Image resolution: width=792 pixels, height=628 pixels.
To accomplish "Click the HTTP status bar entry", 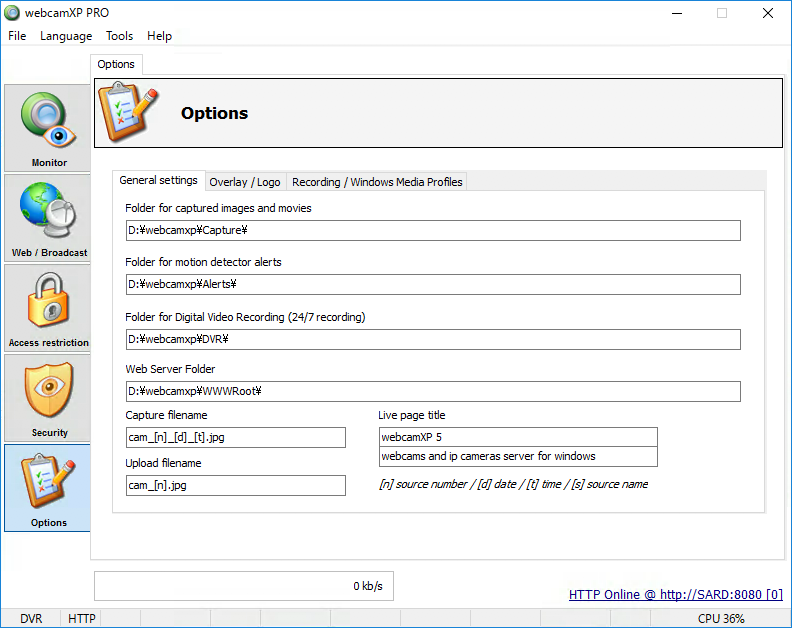I will click(82, 619).
